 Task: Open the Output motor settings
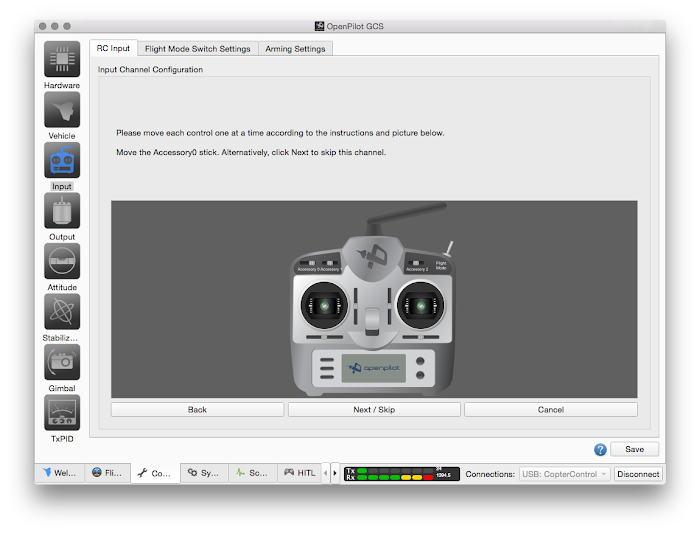tap(62, 211)
